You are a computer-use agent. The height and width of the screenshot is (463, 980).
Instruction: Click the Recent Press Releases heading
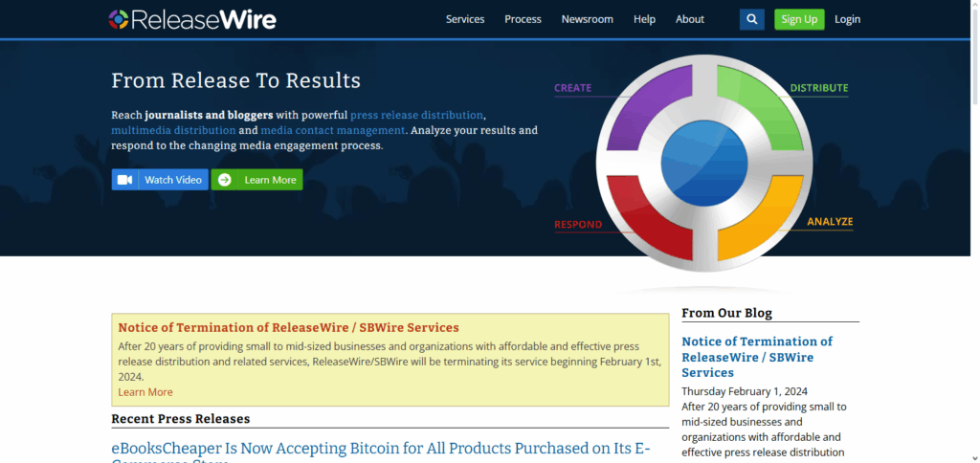181,419
